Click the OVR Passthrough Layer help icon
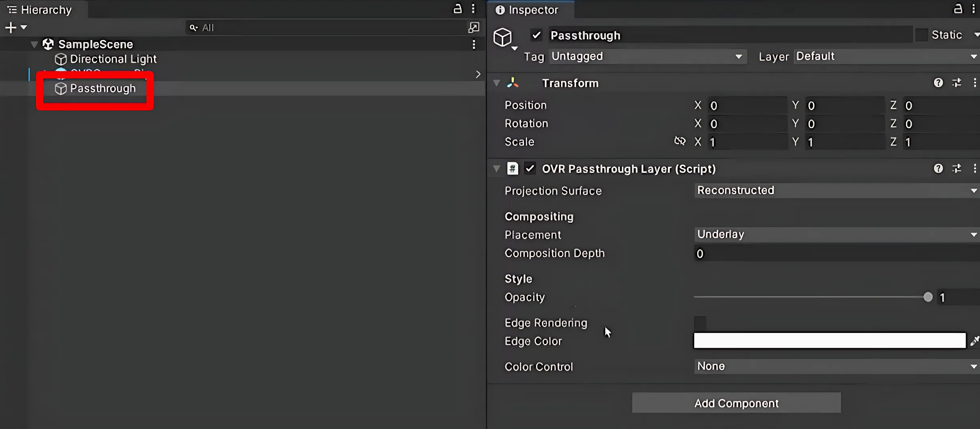This screenshot has width=980, height=429. (938, 168)
